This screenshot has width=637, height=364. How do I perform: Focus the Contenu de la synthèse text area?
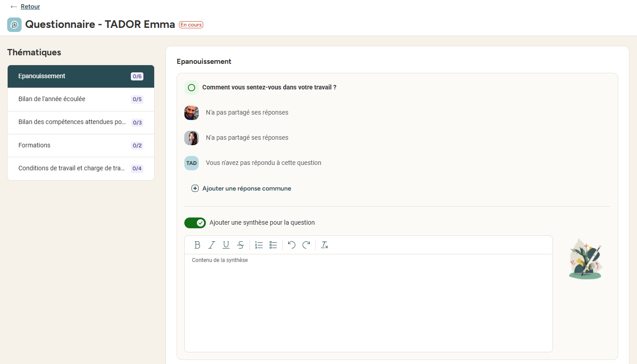[369, 303]
